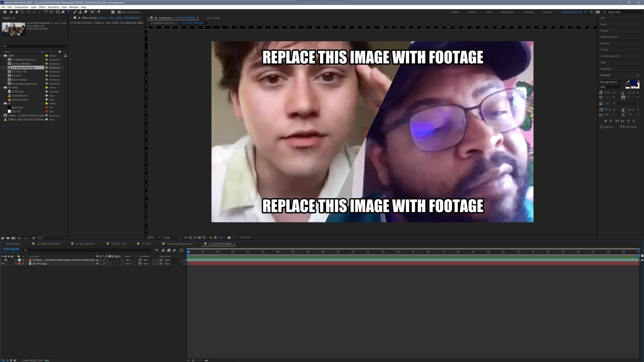Take a snapshot with the camera icon
The width and height of the screenshot is (644, 362).
pos(229,237)
